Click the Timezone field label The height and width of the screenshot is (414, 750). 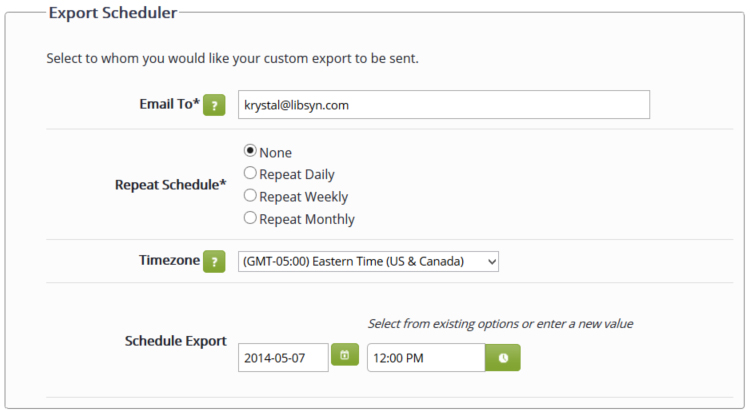[169, 260]
